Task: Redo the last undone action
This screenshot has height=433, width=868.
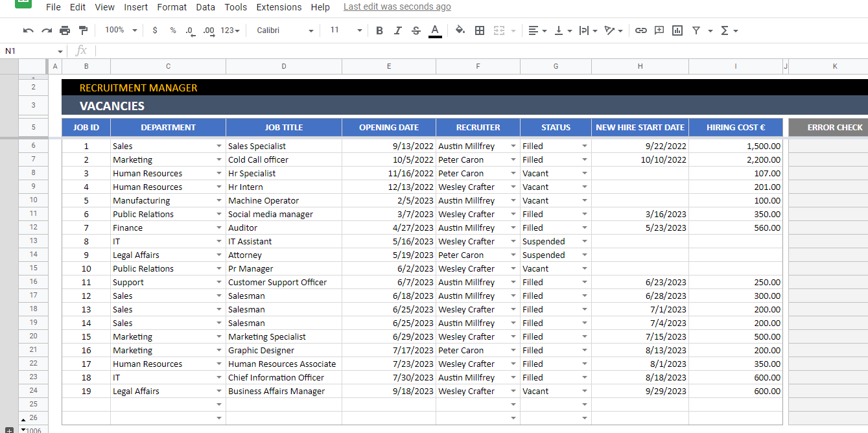Action: (47, 30)
